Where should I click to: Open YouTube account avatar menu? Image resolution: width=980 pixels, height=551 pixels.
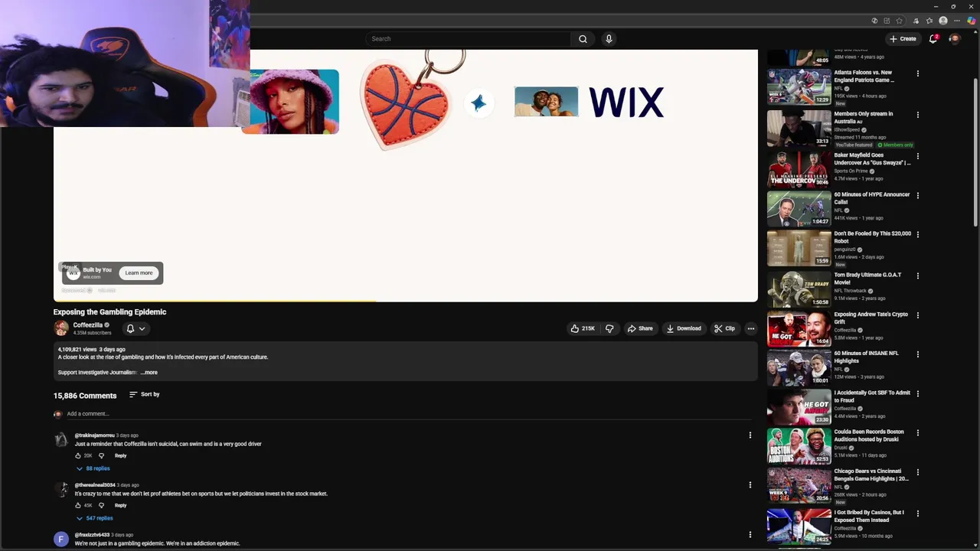pyautogui.click(x=954, y=39)
